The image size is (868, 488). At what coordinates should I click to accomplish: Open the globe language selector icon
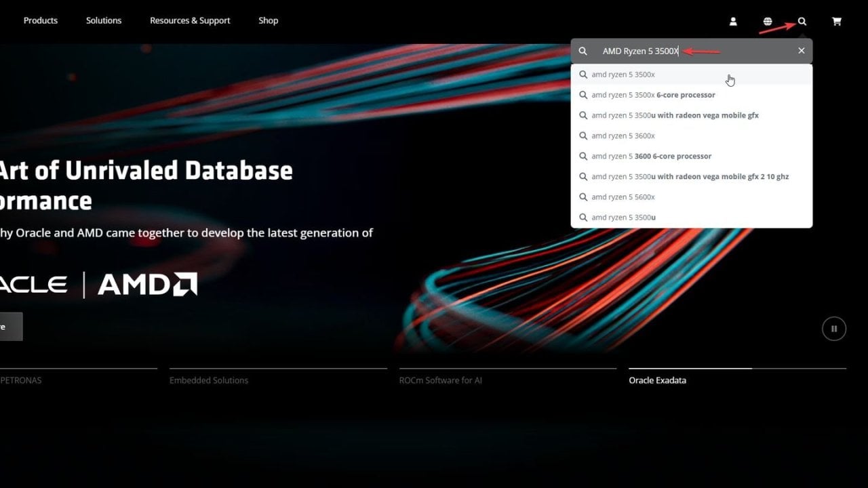click(x=768, y=21)
